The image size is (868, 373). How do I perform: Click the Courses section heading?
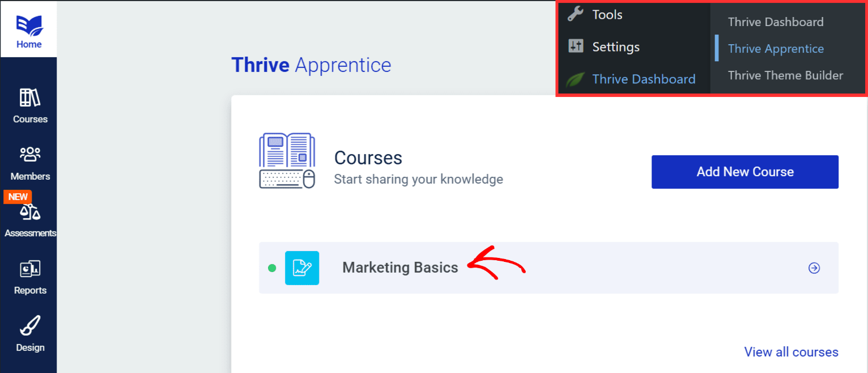368,158
